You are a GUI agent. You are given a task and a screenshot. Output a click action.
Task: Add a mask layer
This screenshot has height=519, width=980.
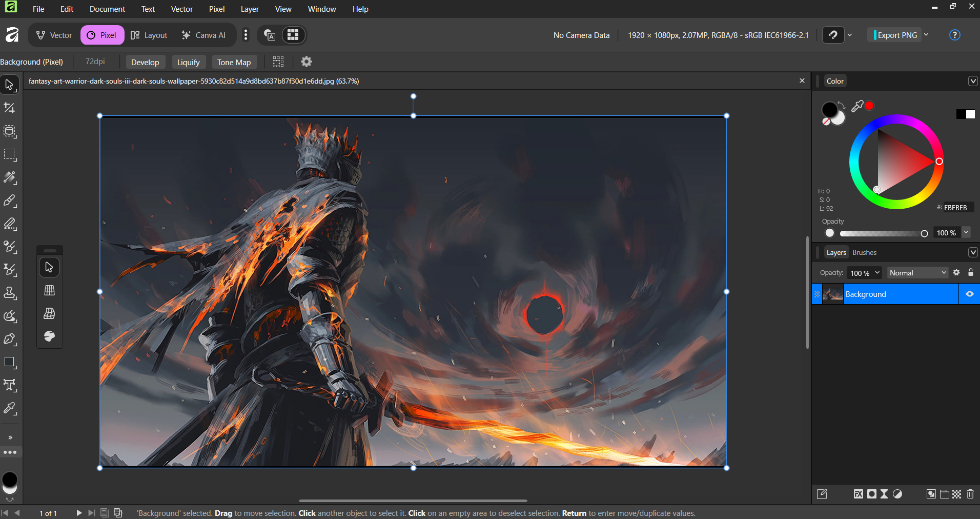(871, 494)
